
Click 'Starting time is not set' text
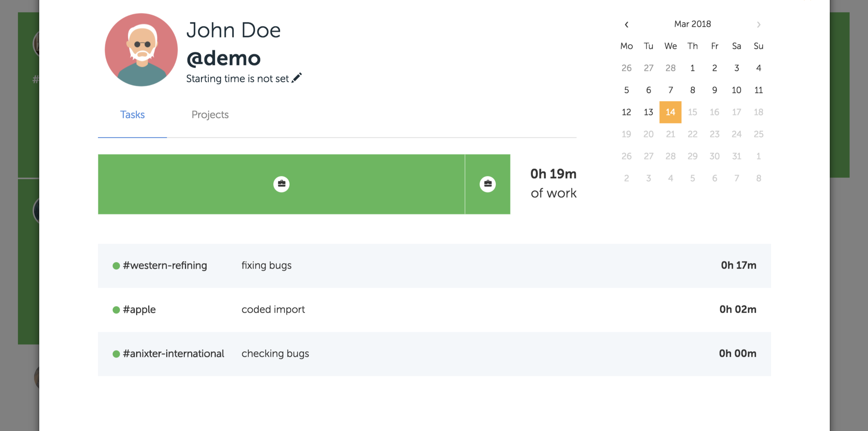click(x=237, y=79)
